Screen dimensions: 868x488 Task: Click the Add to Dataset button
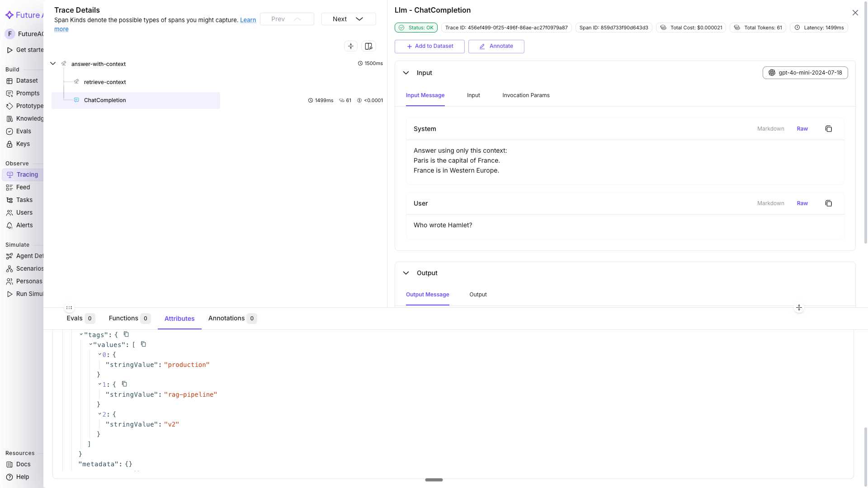(x=429, y=46)
